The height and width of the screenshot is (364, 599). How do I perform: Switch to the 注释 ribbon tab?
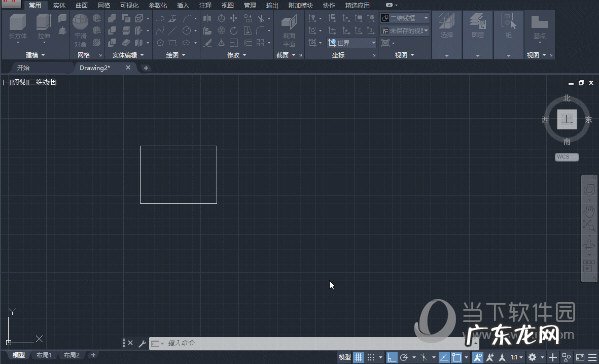pyautogui.click(x=205, y=5)
